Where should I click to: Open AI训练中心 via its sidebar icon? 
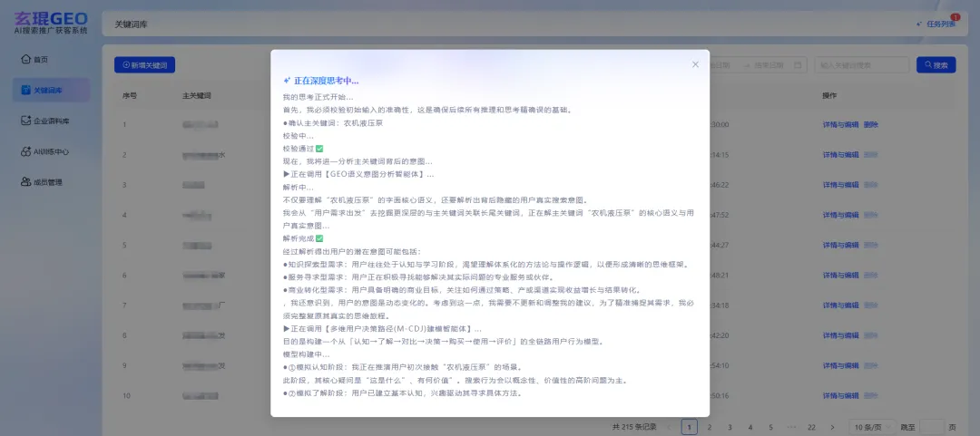[25, 151]
